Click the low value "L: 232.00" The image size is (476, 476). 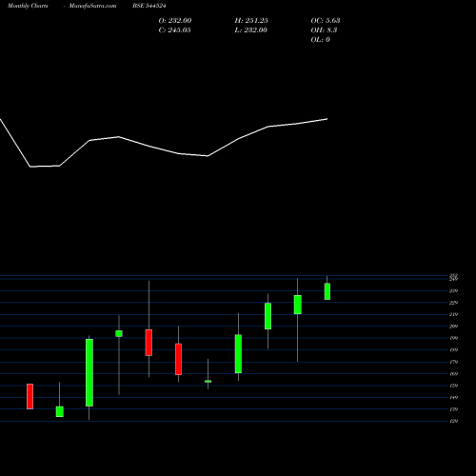(x=251, y=30)
